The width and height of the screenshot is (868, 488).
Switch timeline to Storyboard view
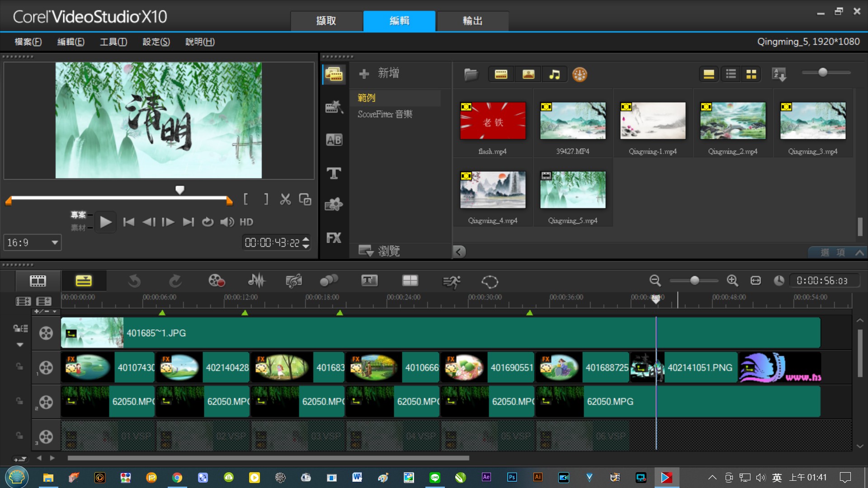[38, 281]
